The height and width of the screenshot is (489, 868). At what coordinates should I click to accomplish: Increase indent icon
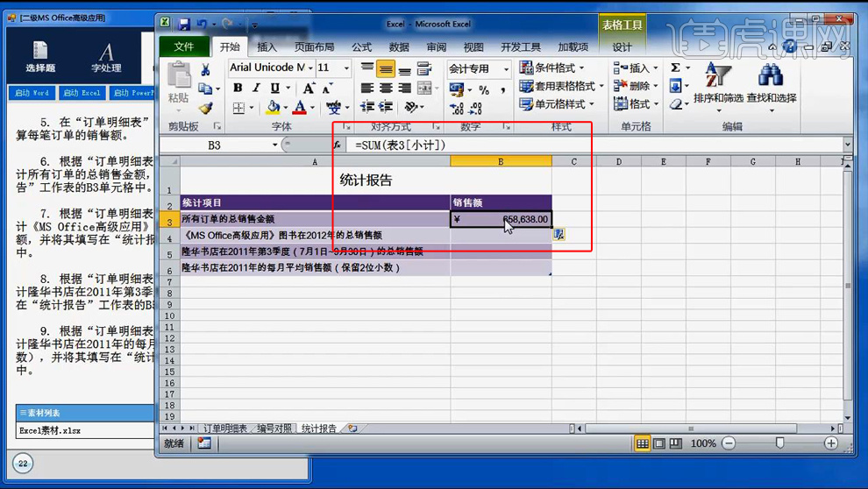point(386,107)
